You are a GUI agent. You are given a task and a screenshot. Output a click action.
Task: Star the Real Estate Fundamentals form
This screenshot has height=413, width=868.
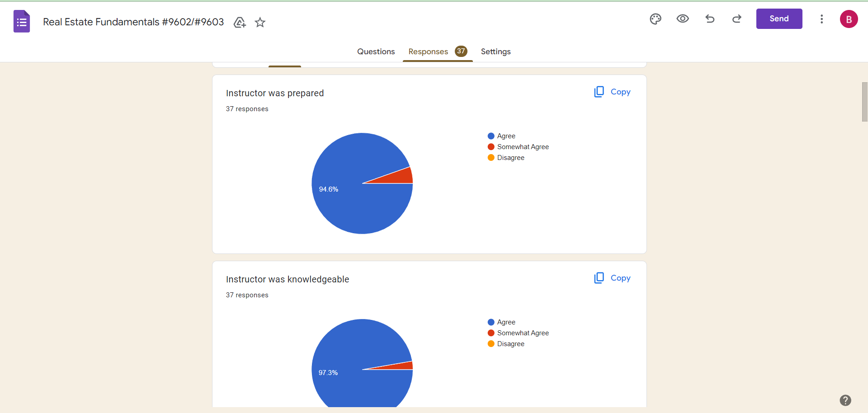click(260, 22)
